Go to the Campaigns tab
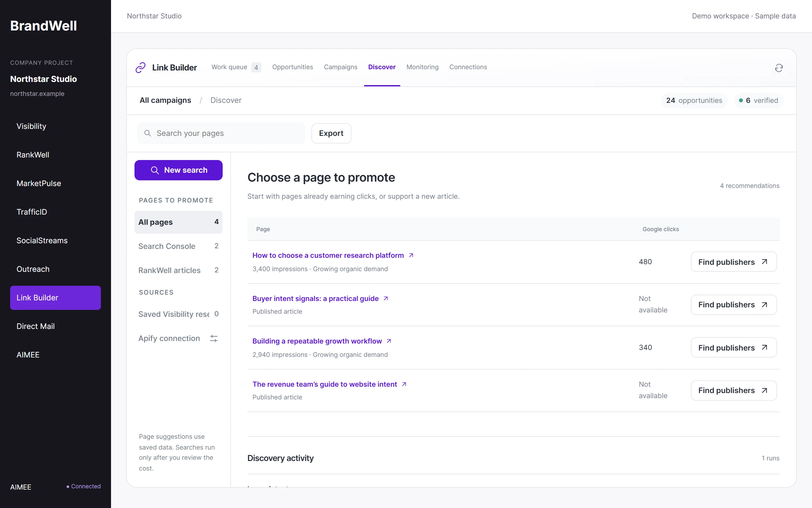The width and height of the screenshot is (812, 508). click(x=341, y=67)
